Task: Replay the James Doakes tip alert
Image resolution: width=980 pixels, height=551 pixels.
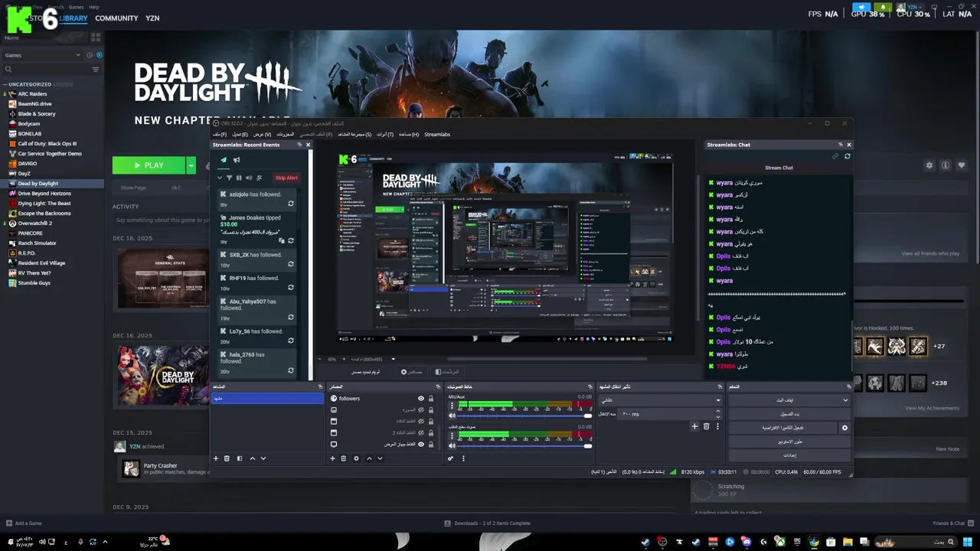Action: [290, 240]
